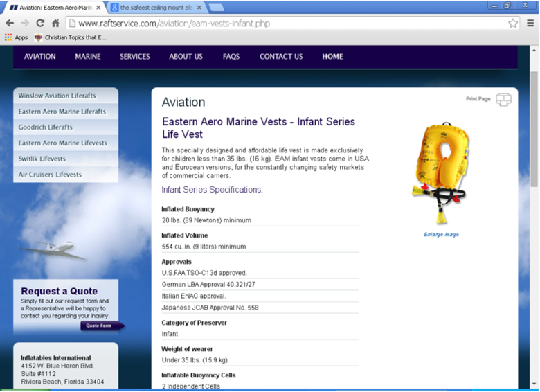Image resolution: width=540 pixels, height=392 pixels.
Task: Click the page vertical scrollbar thumb
Action: pyautogui.click(x=534, y=130)
